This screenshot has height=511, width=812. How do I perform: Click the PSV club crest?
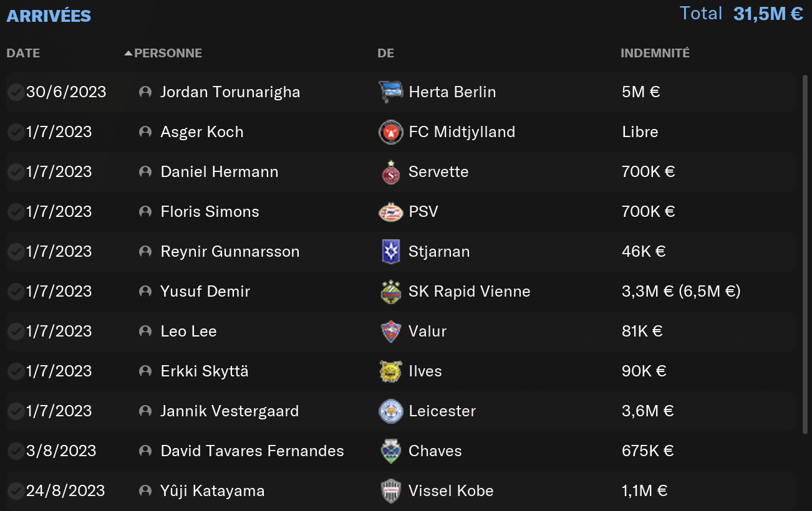(391, 212)
